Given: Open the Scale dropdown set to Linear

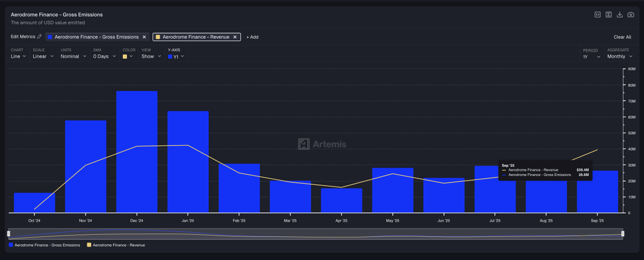Looking at the screenshot, I should (42, 56).
